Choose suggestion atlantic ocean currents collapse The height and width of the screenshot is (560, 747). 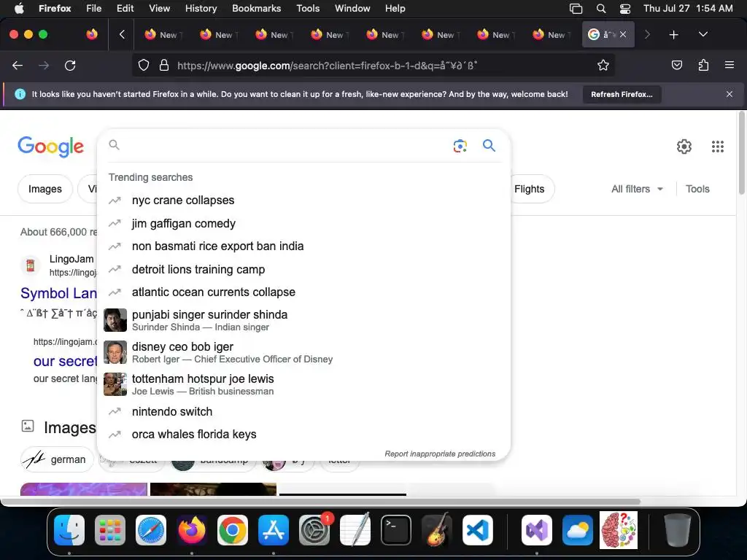[303, 292]
